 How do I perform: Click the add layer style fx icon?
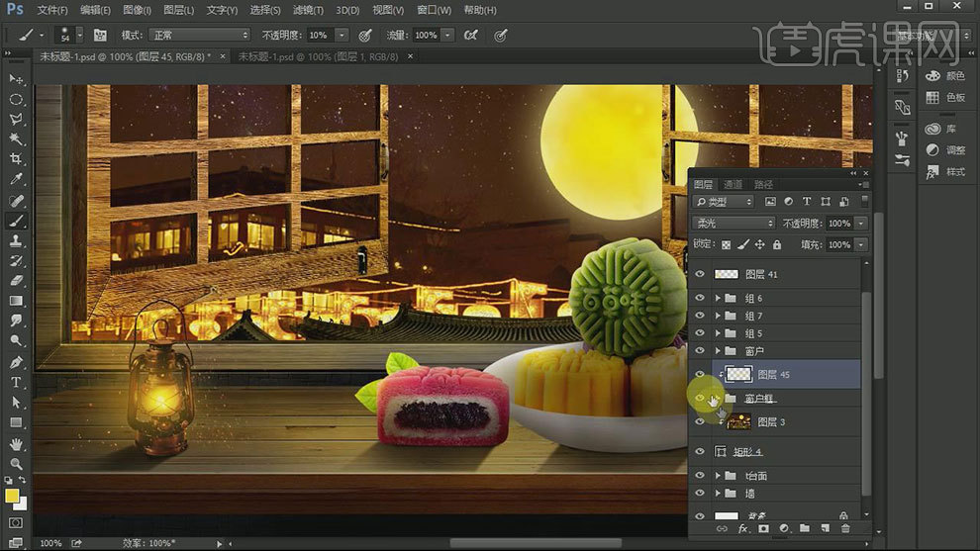click(742, 528)
